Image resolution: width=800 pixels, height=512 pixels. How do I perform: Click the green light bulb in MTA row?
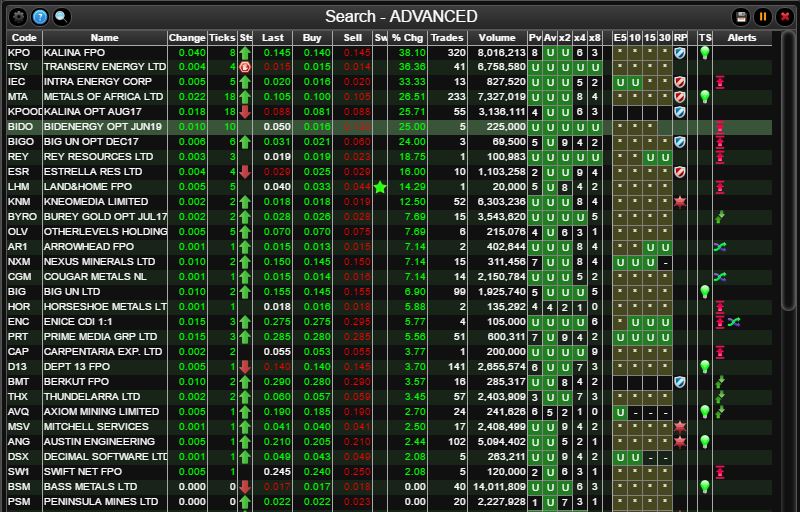705,96
